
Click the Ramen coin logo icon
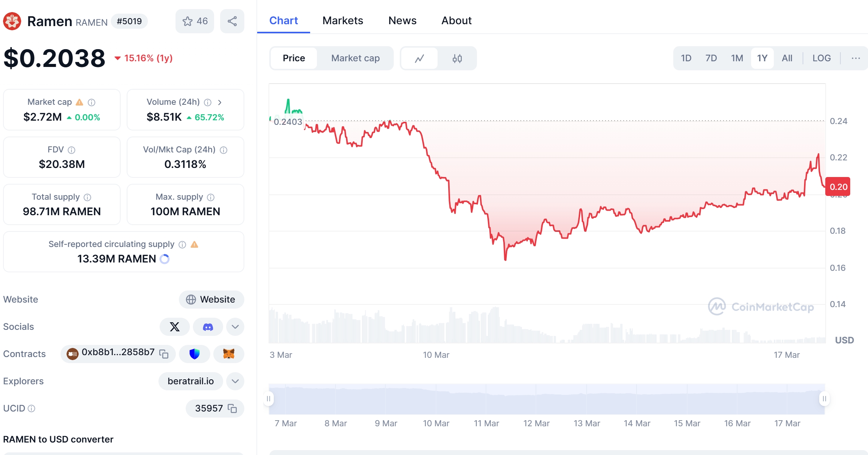(x=12, y=21)
